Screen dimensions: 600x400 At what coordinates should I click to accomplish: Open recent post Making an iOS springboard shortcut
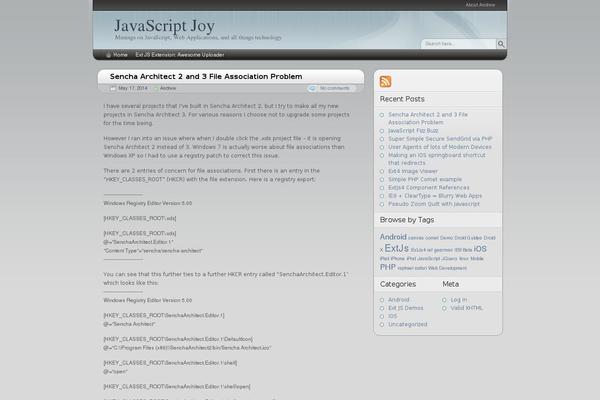[437, 159]
